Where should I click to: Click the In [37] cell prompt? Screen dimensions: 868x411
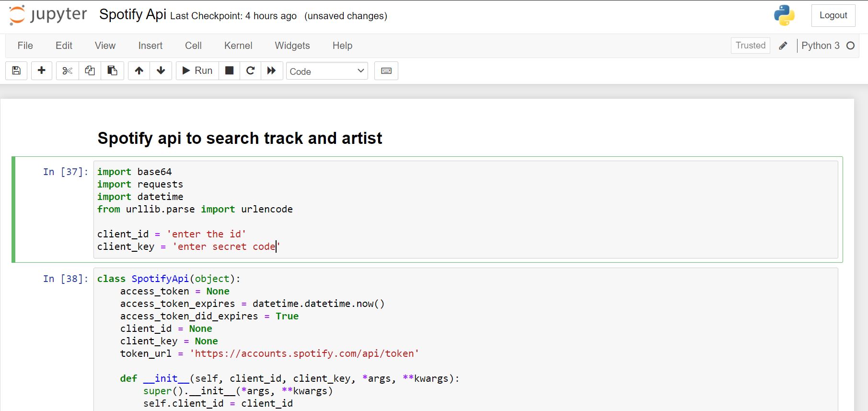pyautogui.click(x=66, y=172)
